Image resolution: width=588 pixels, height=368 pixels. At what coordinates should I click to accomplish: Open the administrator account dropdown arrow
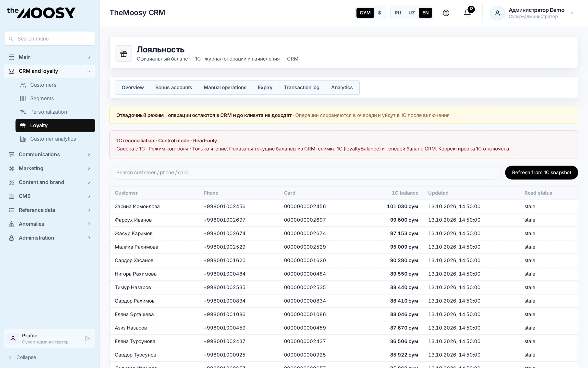point(571,13)
